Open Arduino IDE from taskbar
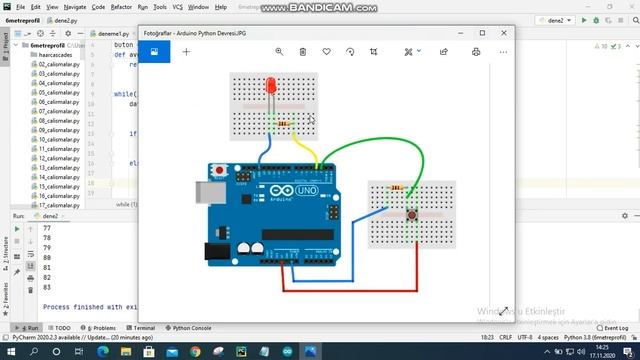 click(x=287, y=351)
